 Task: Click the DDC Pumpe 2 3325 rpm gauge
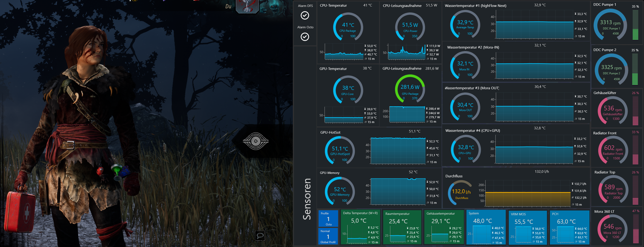pyautogui.click(x=611, y=69)
